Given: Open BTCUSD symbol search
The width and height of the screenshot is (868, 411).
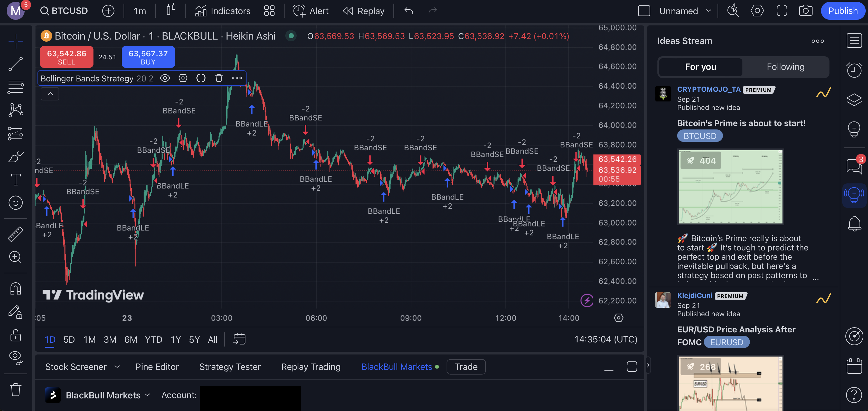Looking at the screenshot, I should pos(64,11).
